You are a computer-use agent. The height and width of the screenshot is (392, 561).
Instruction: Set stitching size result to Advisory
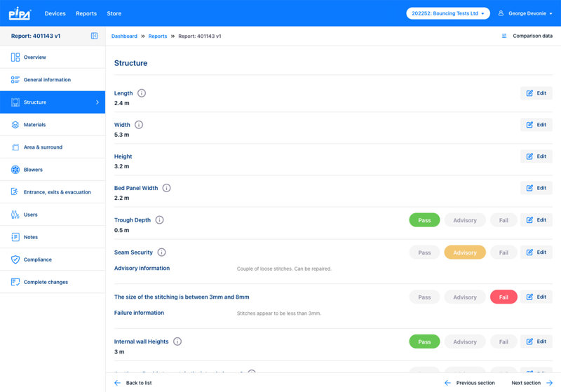click(x=464, y=297)
